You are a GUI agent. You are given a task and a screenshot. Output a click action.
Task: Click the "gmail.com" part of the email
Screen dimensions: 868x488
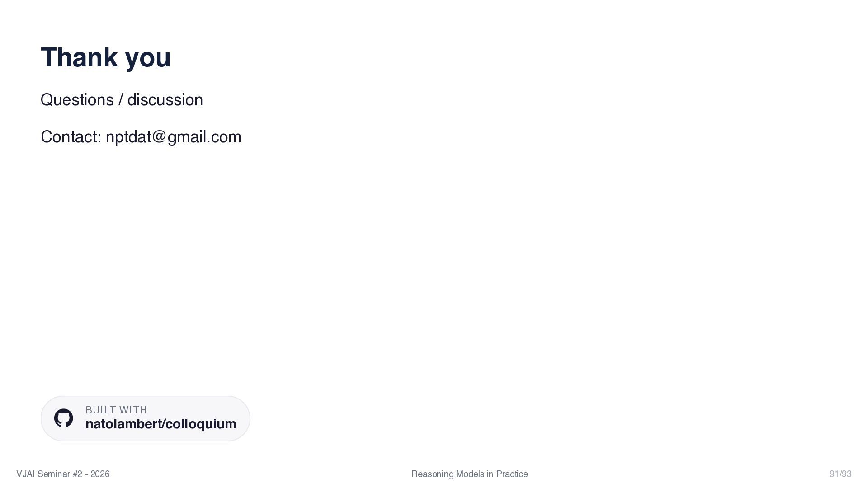(204, 137)
